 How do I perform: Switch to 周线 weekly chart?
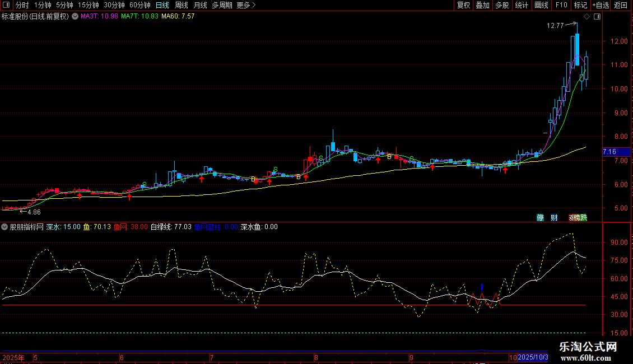181,5
